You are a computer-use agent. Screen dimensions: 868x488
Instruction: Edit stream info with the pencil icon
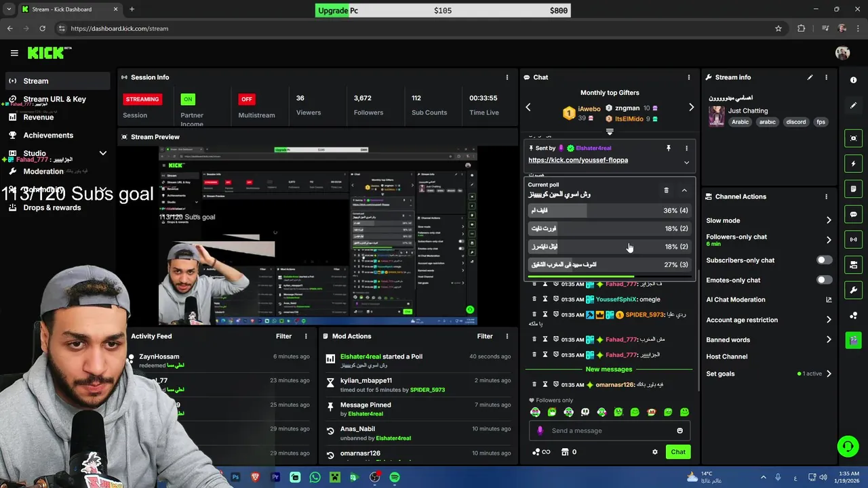810,77
